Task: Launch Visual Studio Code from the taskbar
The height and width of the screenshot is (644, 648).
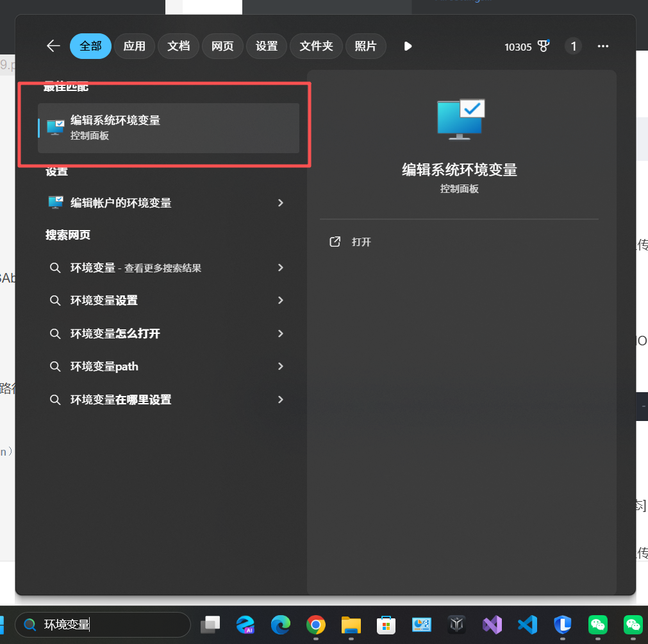Action: pyautogui.click(x=527, y=624)
